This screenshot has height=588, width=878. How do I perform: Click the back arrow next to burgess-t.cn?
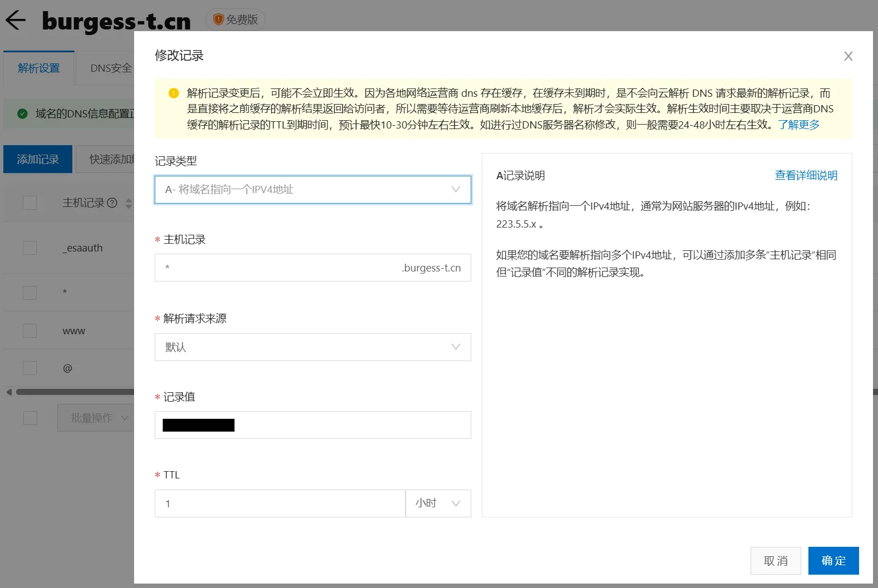click(16, 20)
